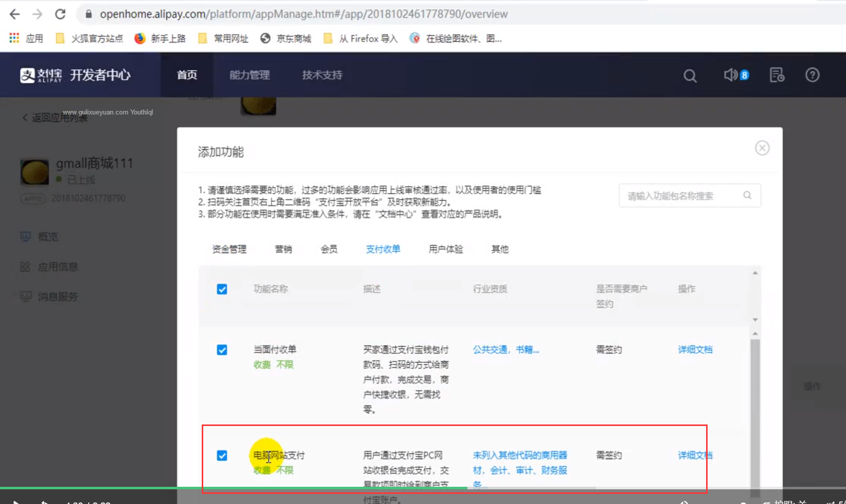Image resolution: width=846 pixels, height=504 pixels.
Task: Switch to the 资金管理 tab
Action: click(x=229, y=249)
